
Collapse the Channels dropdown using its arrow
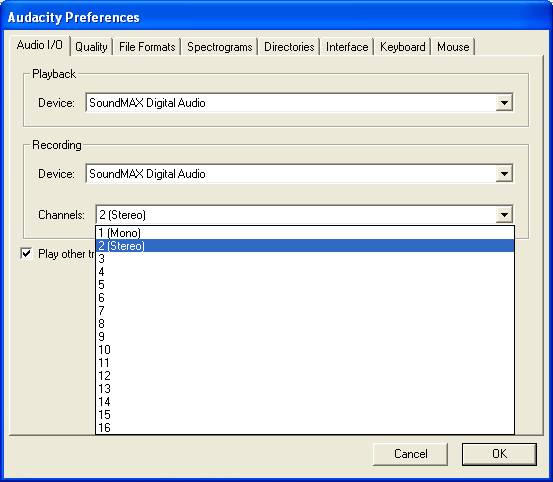[x=504, y=215]
